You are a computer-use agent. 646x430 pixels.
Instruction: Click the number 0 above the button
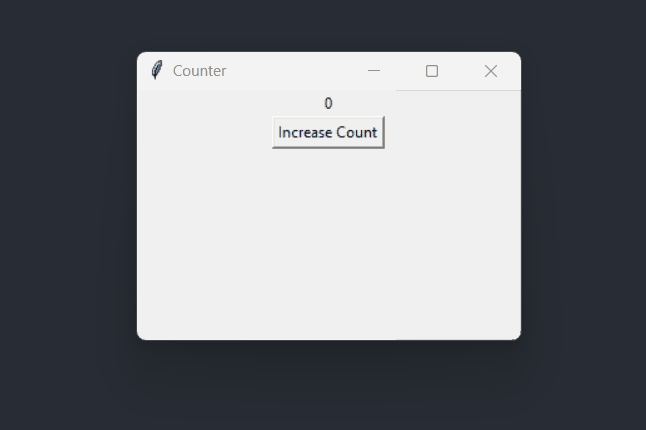(x=328, y=103)
